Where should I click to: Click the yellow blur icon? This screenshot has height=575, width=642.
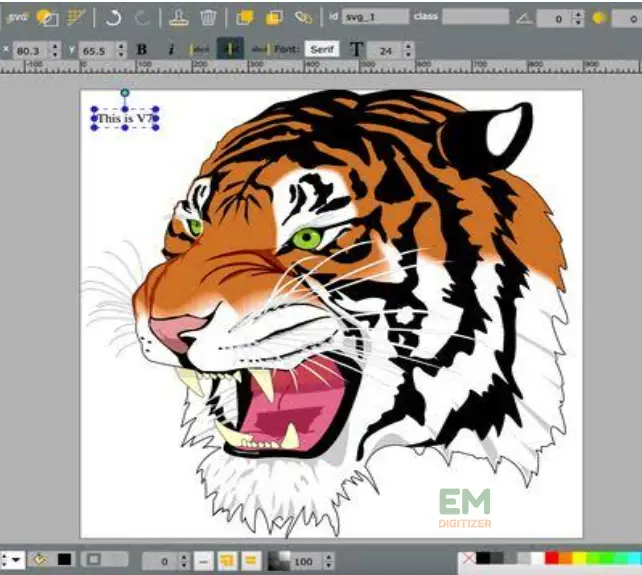tap(599, 18)
